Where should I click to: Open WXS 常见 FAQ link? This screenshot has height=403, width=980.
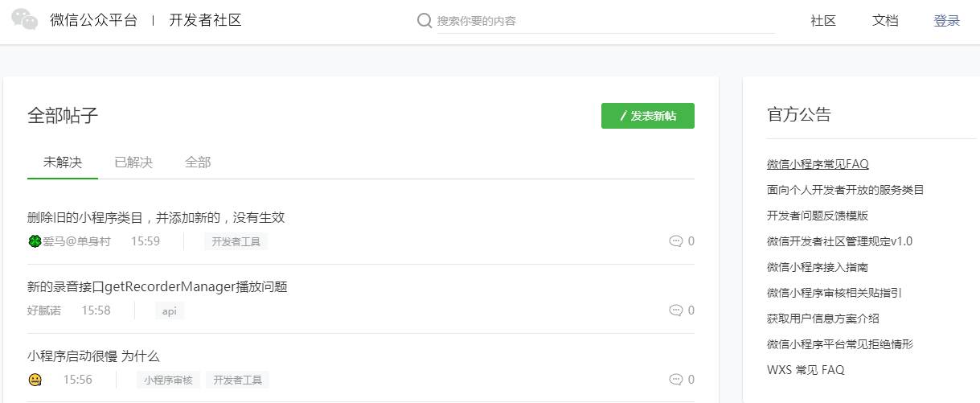tap(806, 370)
